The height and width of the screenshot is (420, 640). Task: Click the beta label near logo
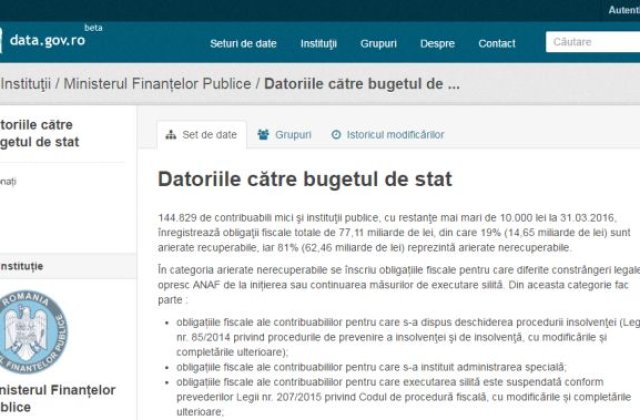pos(93,28)
